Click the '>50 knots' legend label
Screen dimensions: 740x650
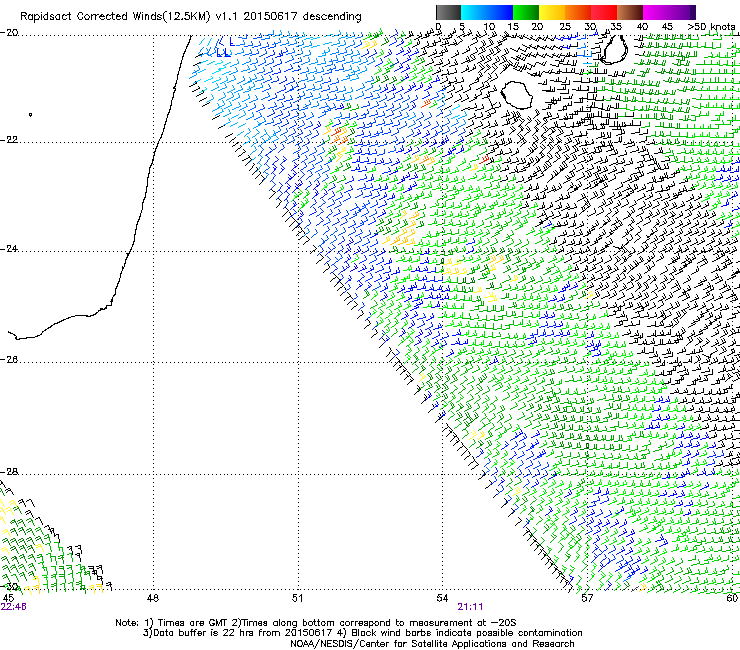point(711,26)
